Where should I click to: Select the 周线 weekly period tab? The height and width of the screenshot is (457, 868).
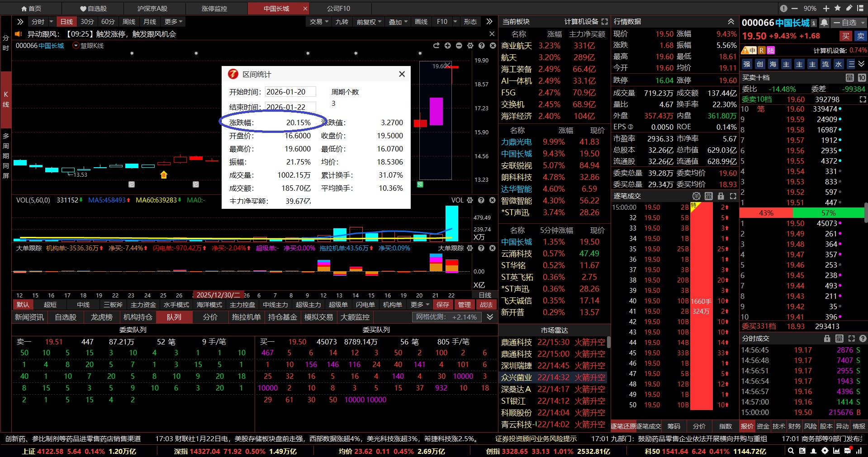[129, 22]
